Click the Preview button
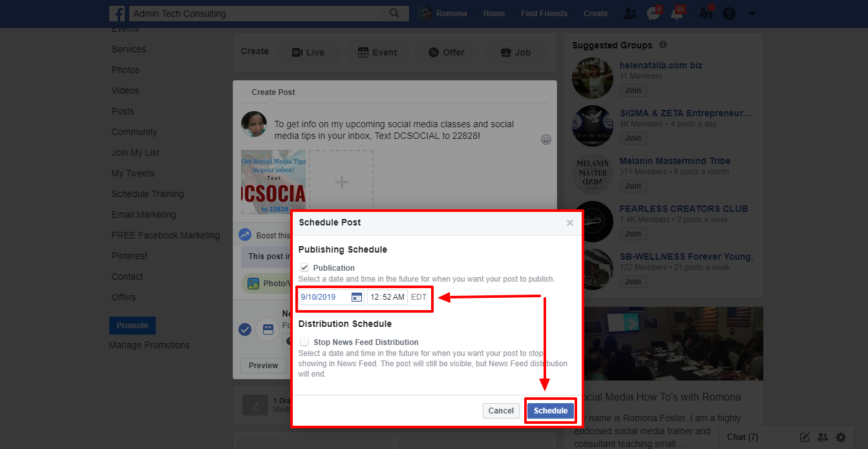868x449 pixels. coord(264,366)
